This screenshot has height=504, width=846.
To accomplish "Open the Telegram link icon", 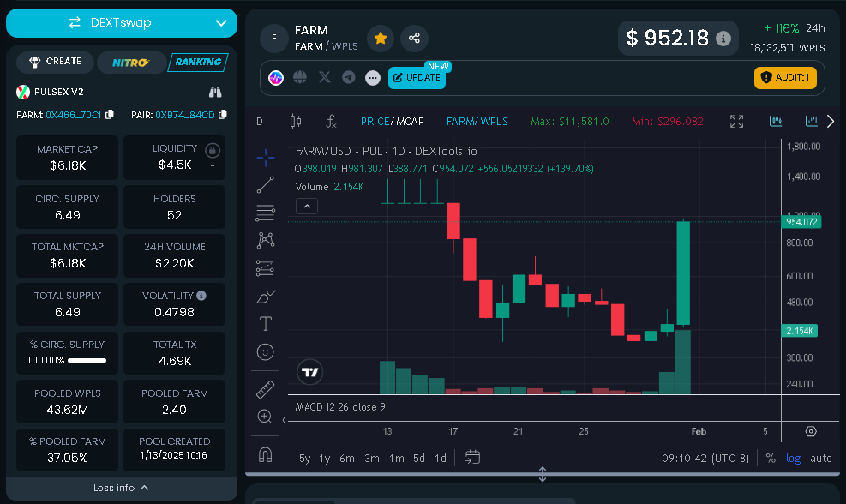I will pos(349,78).
